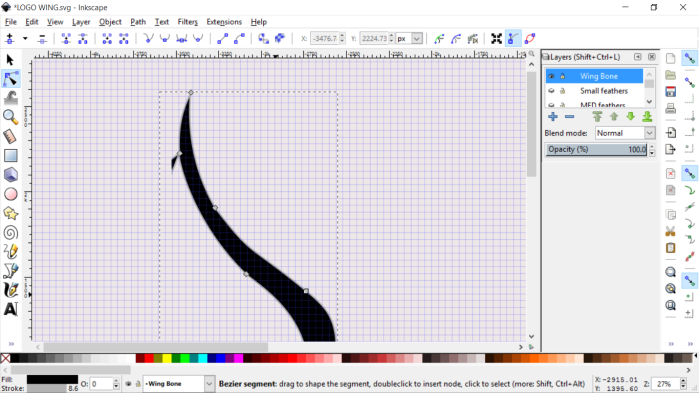
Task: Select the Tweak tool
Action: point(11,98)
